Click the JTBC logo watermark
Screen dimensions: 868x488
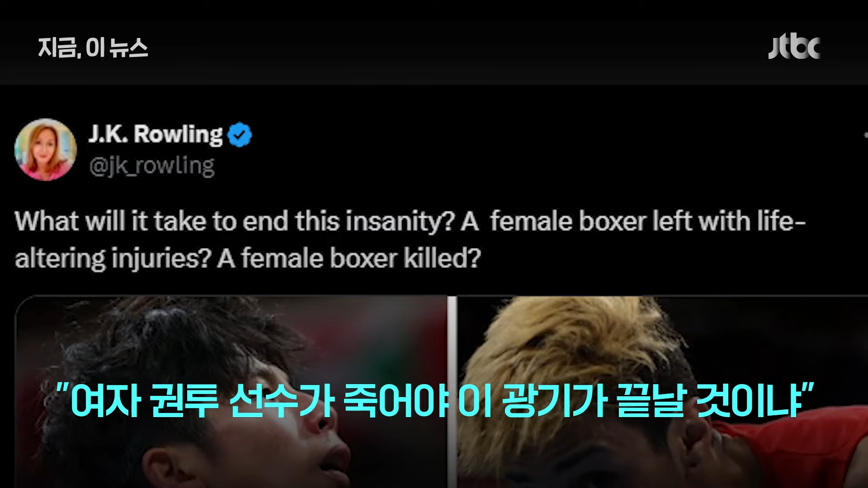tap(794, 47)
